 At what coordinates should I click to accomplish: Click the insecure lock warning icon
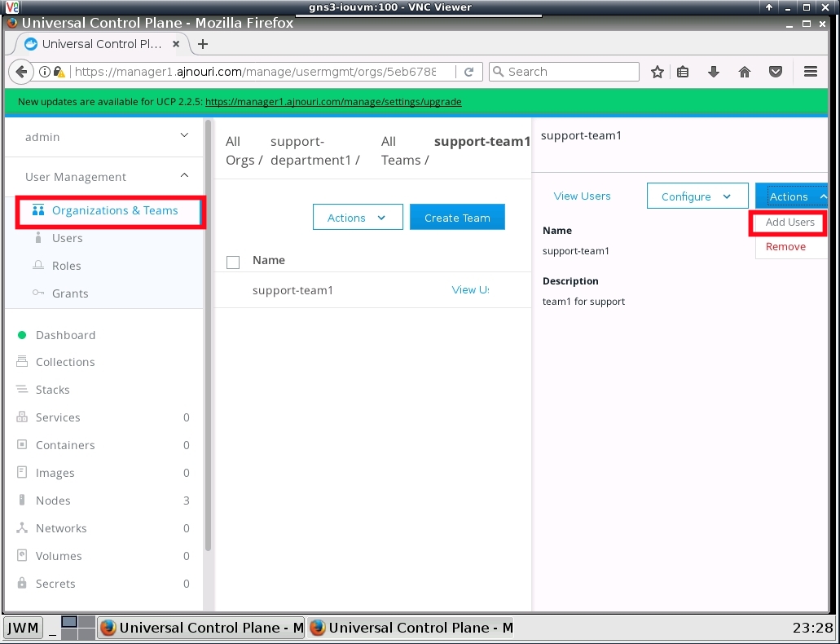pos(59,71)
